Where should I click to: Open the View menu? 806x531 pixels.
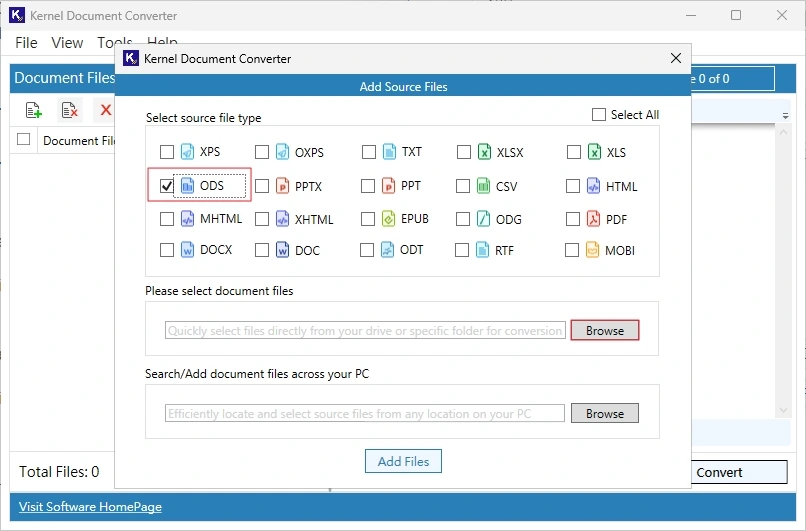point(67,43)
